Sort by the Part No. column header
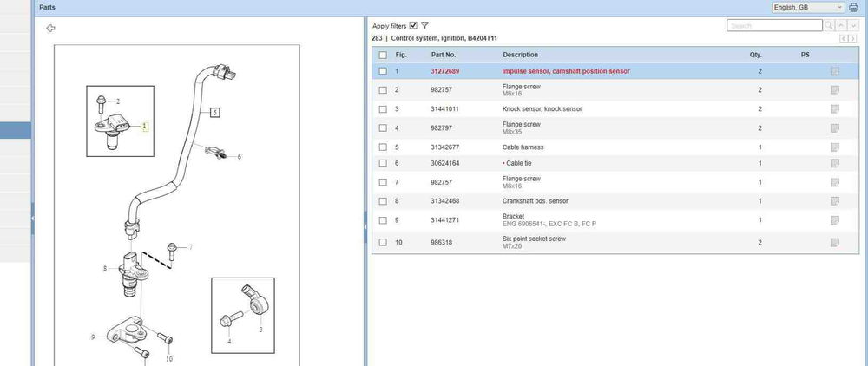This screenshot has height=366, width=868. tap(444, 55)
